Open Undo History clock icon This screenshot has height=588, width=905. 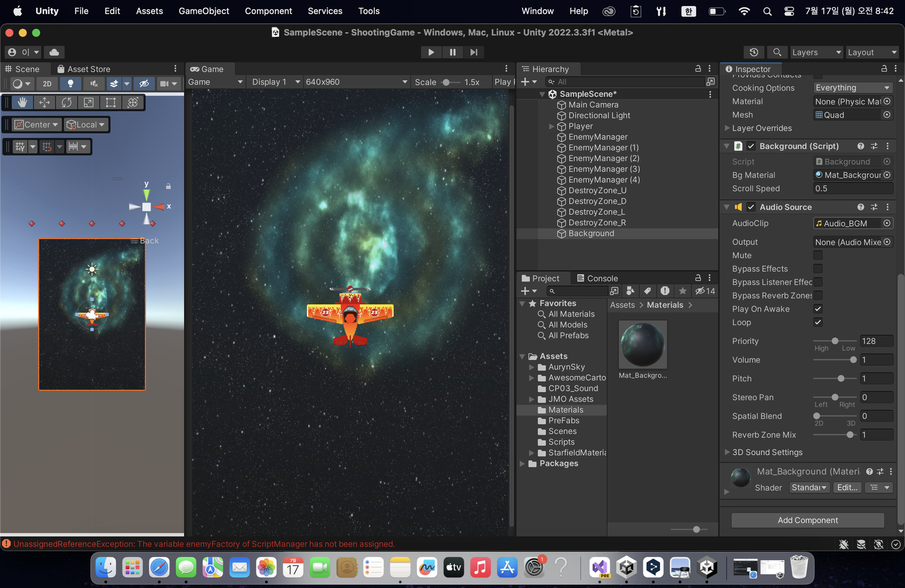tap(754, 52)
